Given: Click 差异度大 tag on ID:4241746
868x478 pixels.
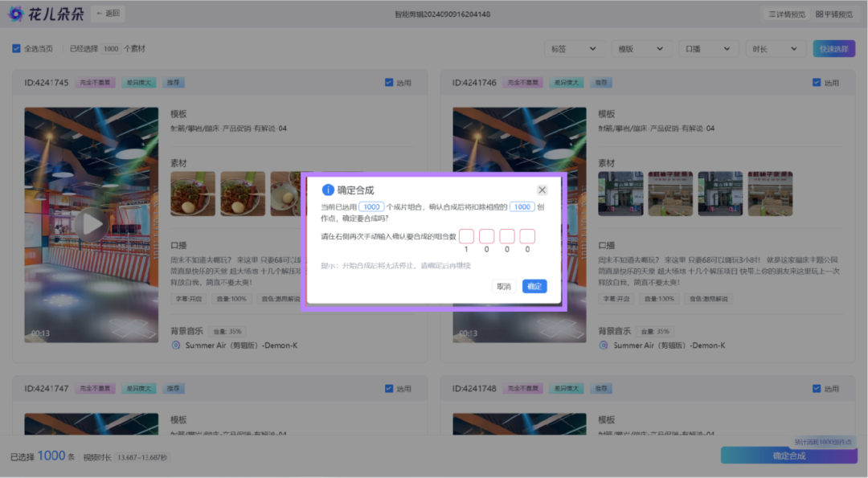Looking at the screenshot, I should [x=567, y=83].
